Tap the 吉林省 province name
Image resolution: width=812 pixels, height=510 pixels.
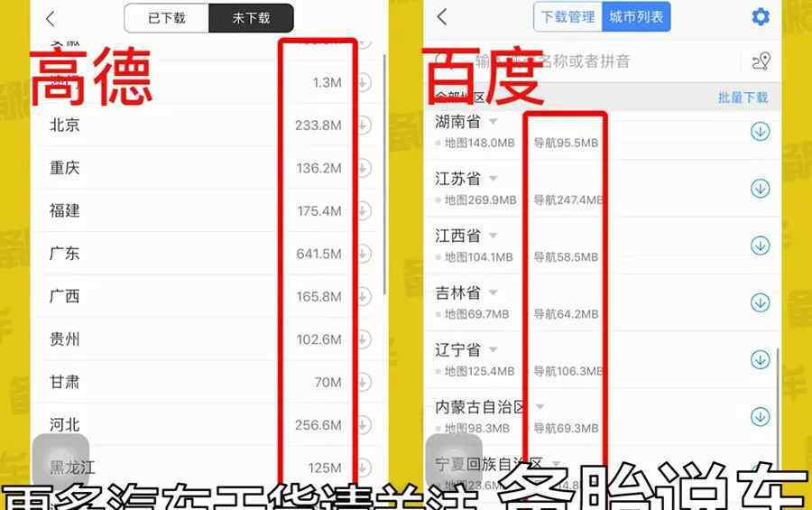click(x=457, y=292)
